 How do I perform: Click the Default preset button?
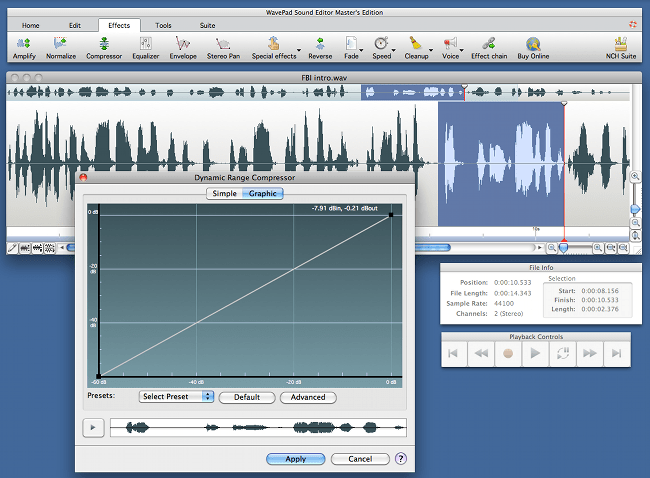(x=247, y=397)
